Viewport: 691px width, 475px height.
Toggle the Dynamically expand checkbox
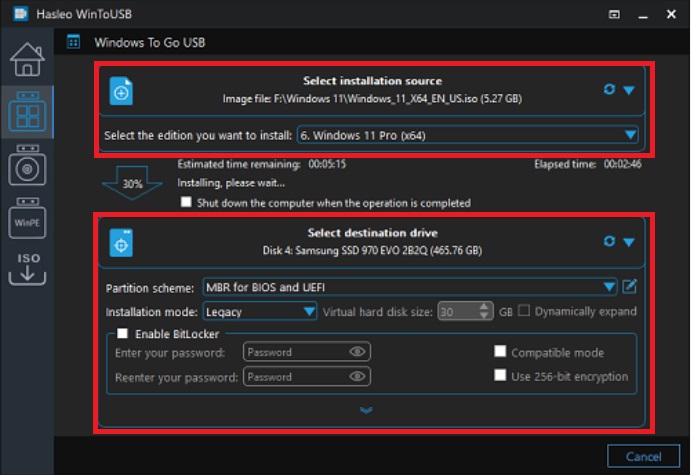pyautogui.click(x=524, y=311)
